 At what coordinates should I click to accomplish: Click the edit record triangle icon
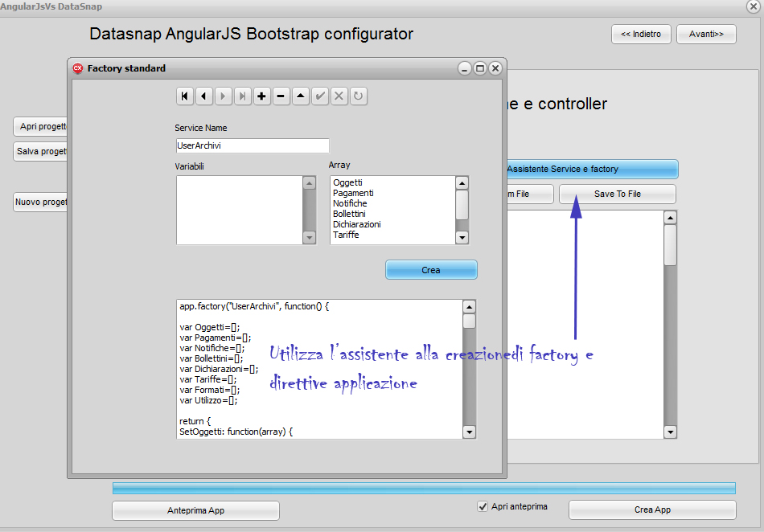point(301,96)
